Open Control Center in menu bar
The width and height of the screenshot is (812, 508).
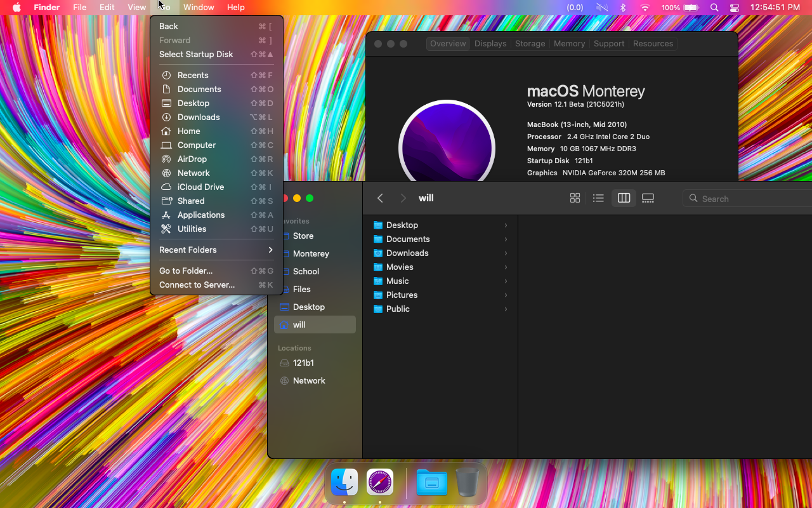(x=735, y=8)
